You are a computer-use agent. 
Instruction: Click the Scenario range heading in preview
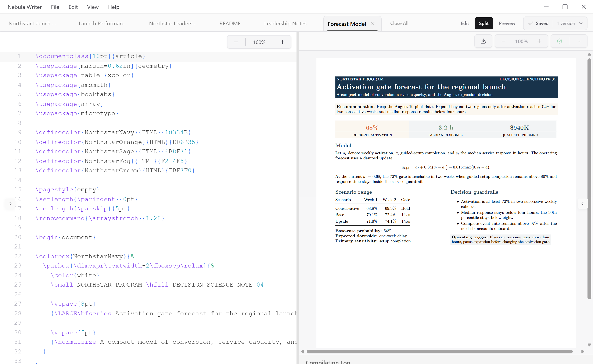353,192
